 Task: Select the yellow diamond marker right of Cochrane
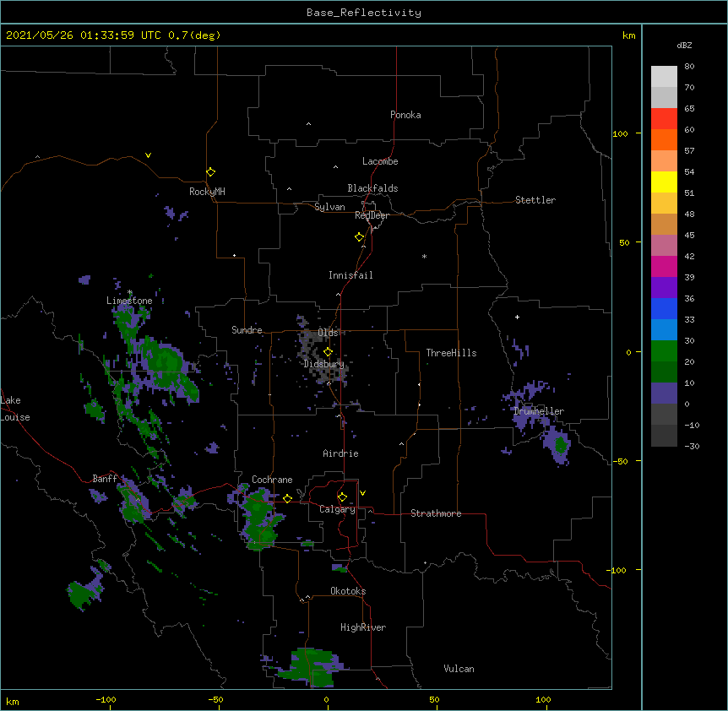(287, 498)
